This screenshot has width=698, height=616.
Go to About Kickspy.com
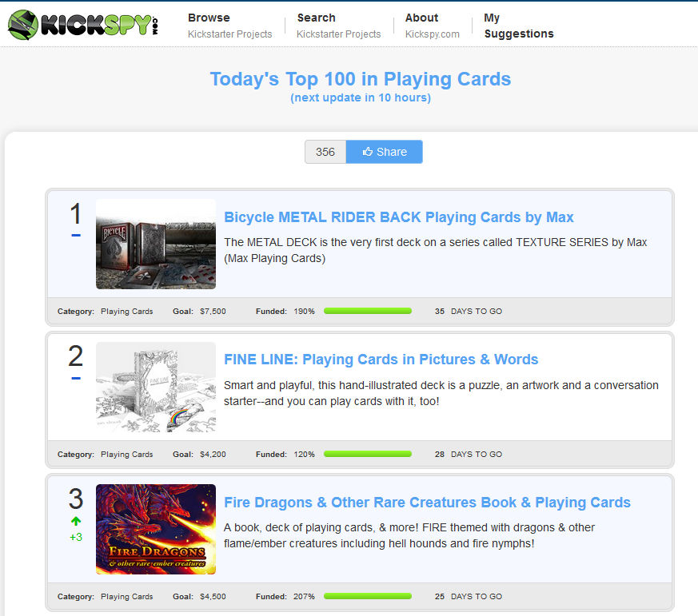(432, 26)
